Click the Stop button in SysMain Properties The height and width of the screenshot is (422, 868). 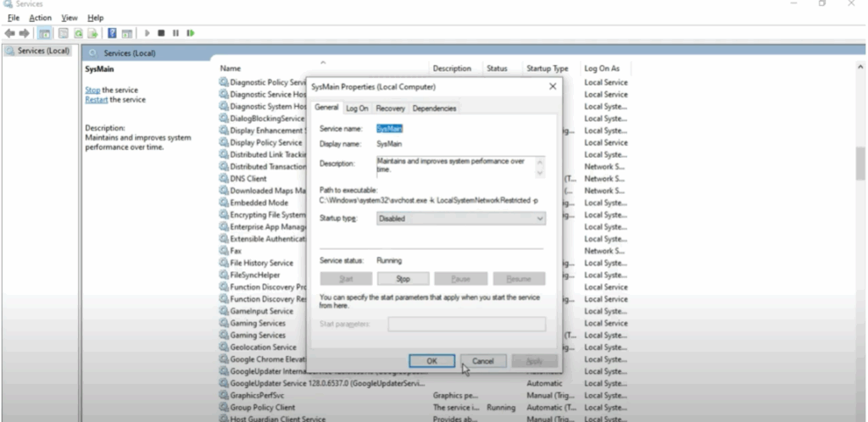403,279
